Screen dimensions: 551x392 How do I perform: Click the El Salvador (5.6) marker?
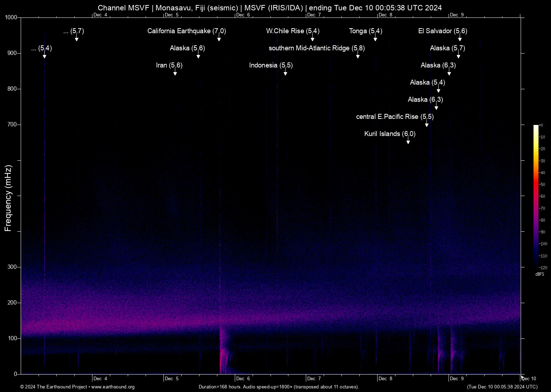coord(443,31)
